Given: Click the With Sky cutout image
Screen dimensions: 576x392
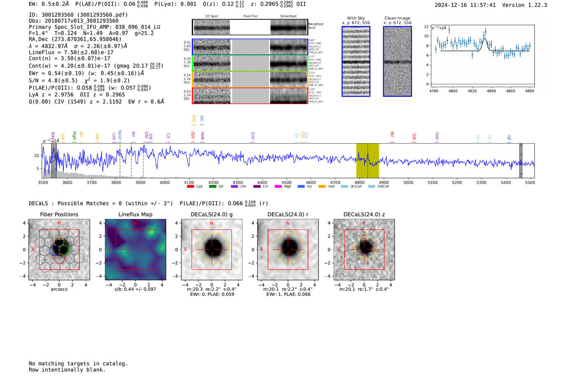Looking at the screenshot, I should 356,61.
